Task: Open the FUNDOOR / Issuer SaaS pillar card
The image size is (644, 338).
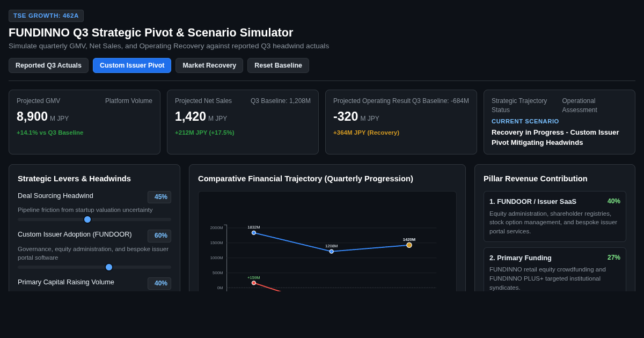Action: click(x=555, y=216)
